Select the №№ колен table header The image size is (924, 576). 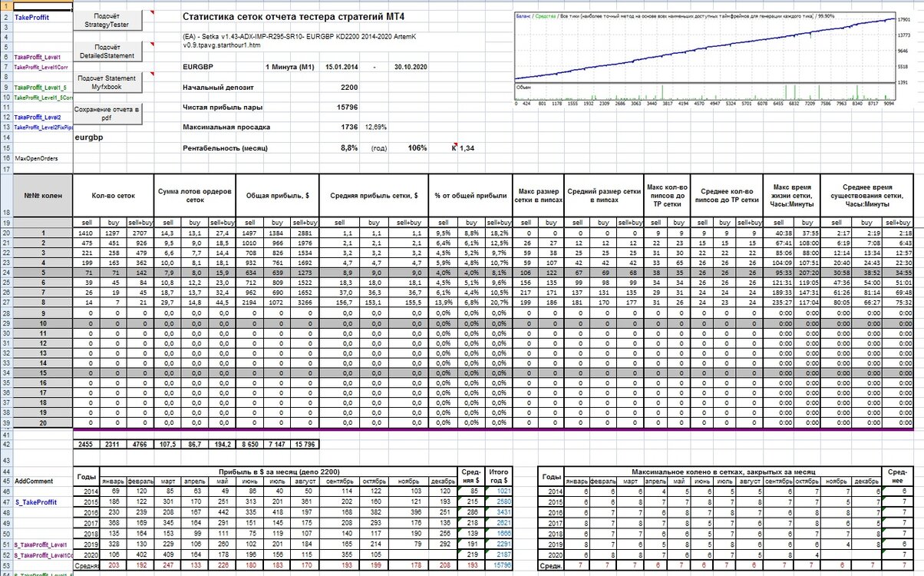[x=43, y=195]
